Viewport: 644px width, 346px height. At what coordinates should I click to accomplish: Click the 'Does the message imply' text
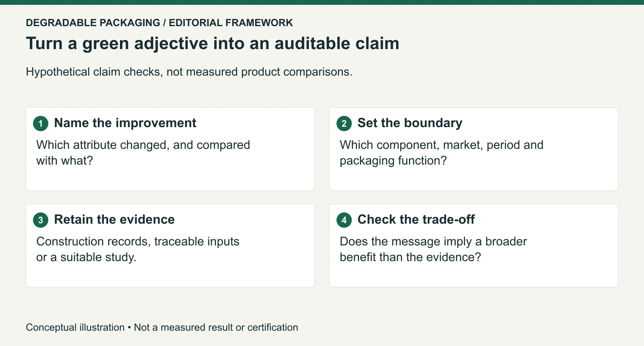(x=433, y=249)
